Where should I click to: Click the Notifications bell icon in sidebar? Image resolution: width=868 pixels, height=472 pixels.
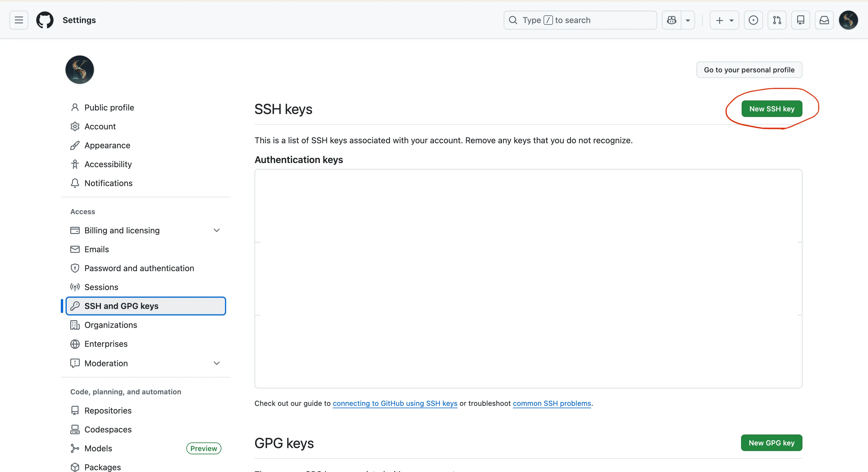(x=75, y=183)
